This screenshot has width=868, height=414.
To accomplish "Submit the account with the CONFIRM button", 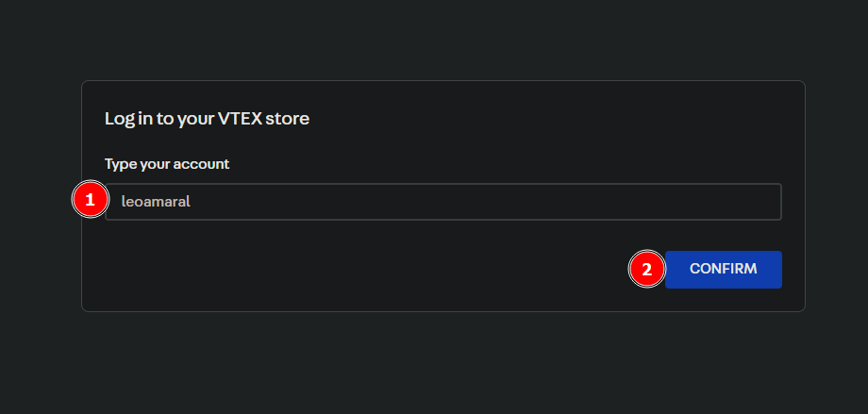I will [x=723, y=269].
